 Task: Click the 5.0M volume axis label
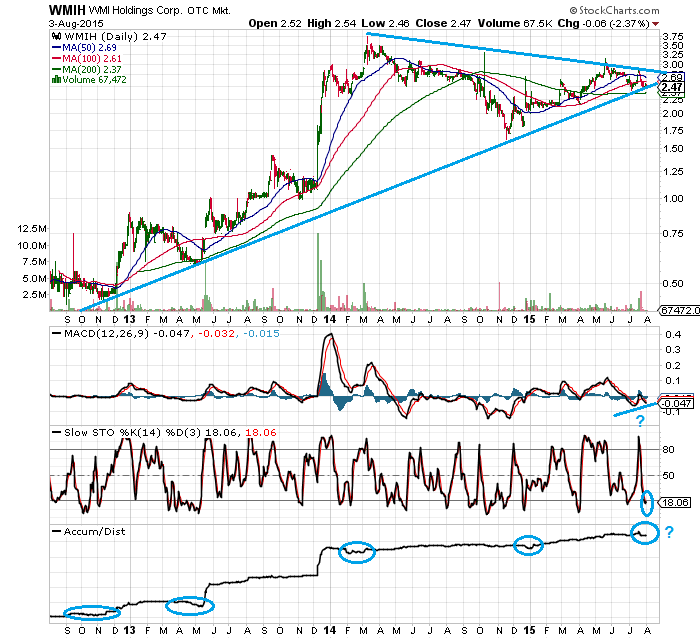34,278
